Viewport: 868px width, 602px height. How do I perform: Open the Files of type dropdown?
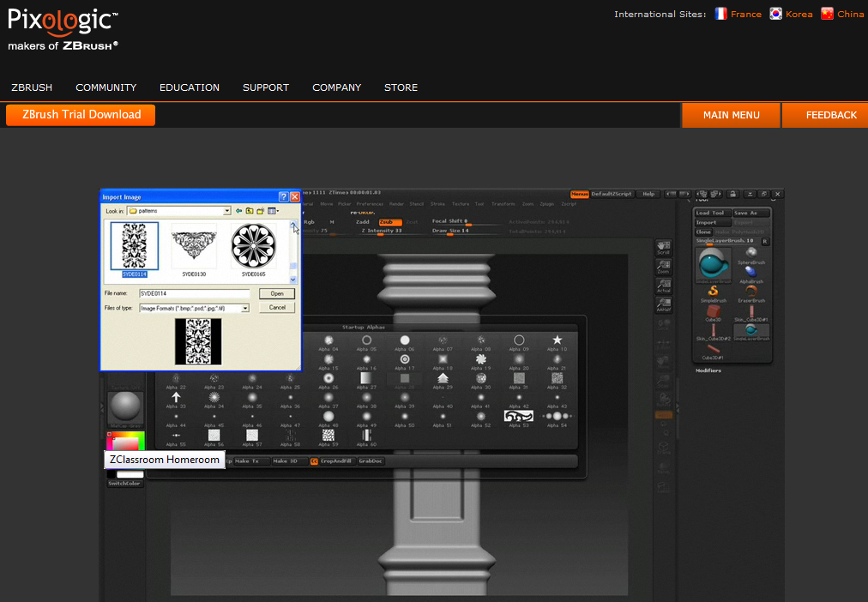click(x=245, y=308)
